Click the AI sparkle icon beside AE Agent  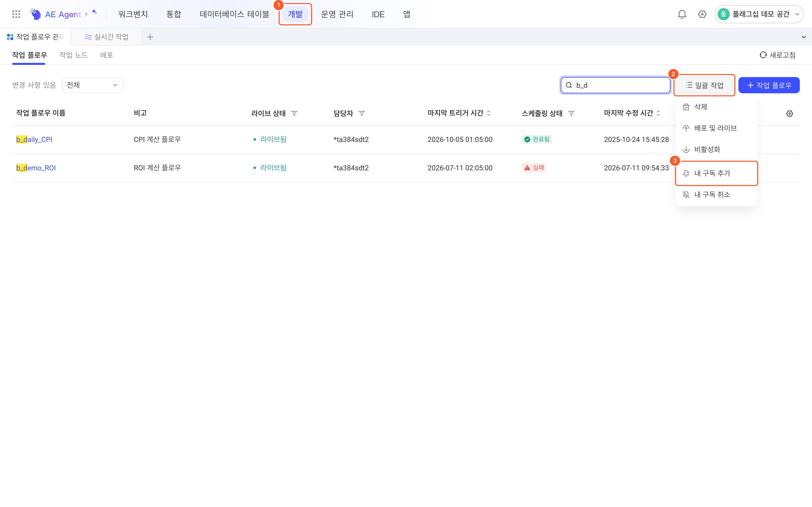pos(94,12)
